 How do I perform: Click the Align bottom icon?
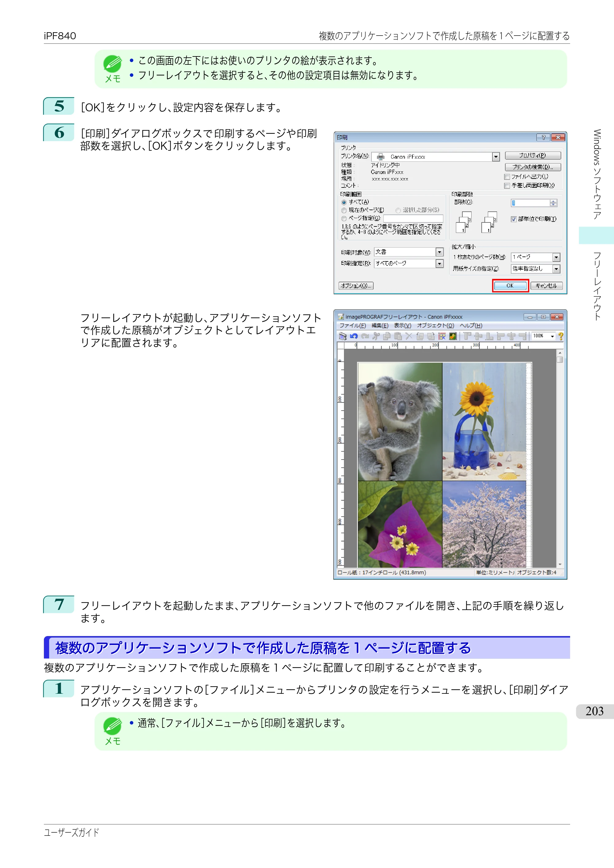point(490,336)
